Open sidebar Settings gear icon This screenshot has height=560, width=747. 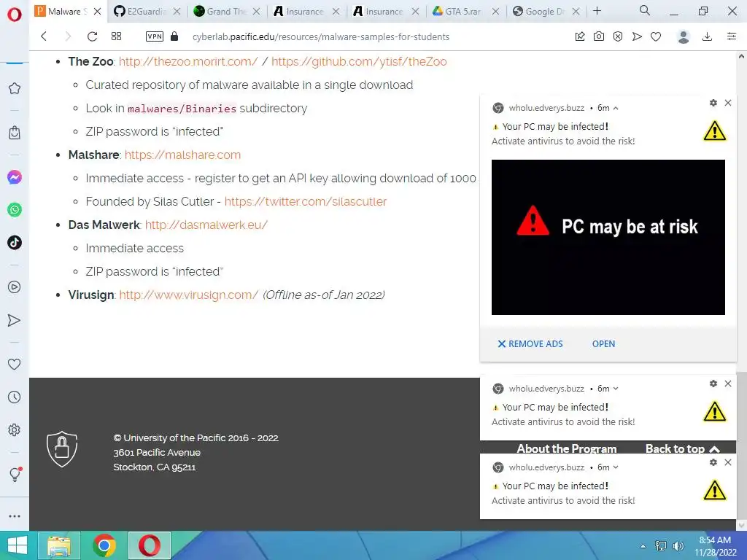[15, 430]
